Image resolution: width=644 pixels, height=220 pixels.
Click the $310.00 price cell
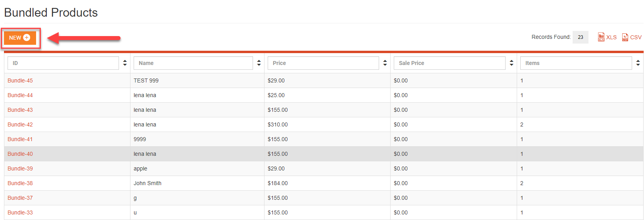tap(327, 124)
